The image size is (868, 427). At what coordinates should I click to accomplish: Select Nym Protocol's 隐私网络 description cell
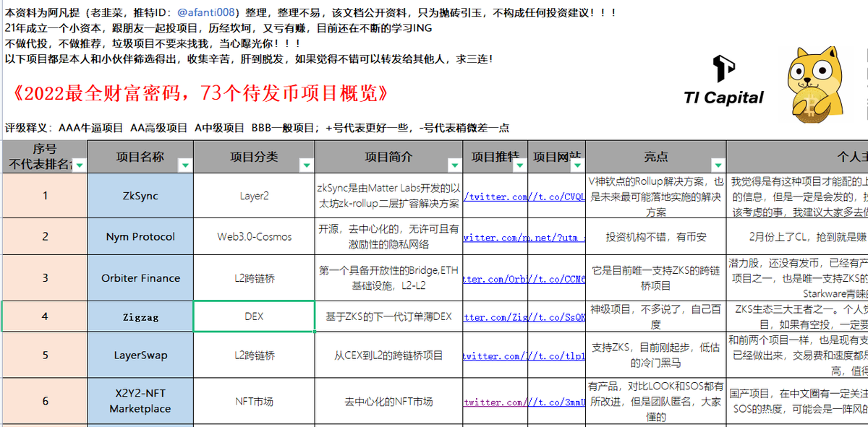click(x=388, y=236)
